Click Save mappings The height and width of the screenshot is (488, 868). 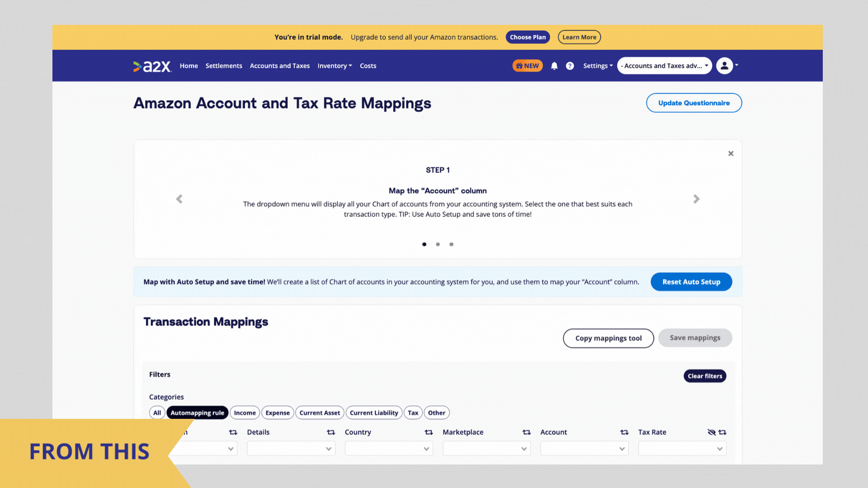[695, 338]
